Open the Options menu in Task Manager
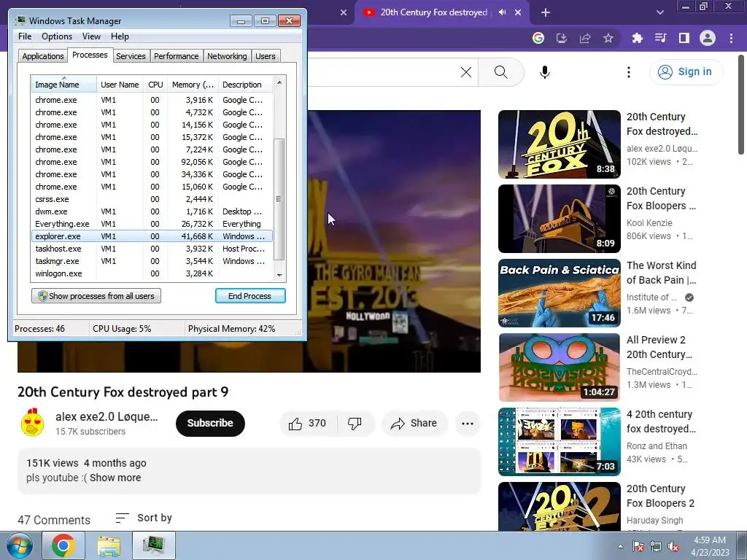This screenshot has height=560, width=747. click(57, 36)
